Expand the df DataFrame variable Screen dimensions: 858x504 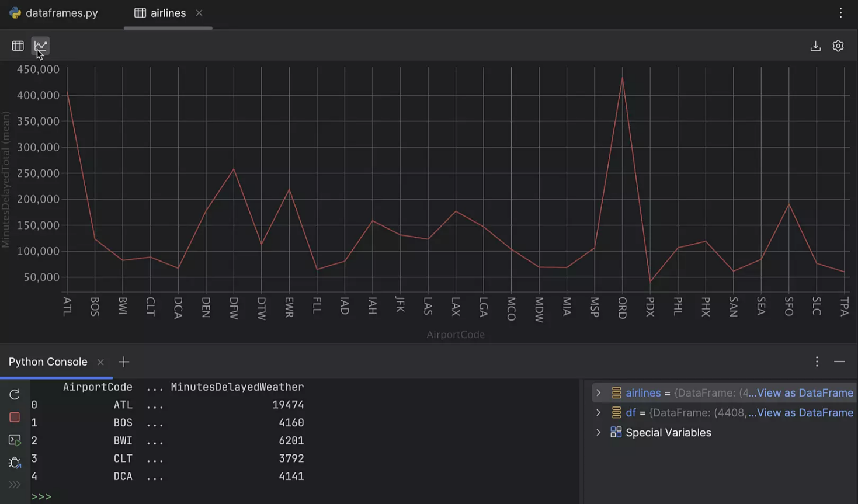[599, 412]
